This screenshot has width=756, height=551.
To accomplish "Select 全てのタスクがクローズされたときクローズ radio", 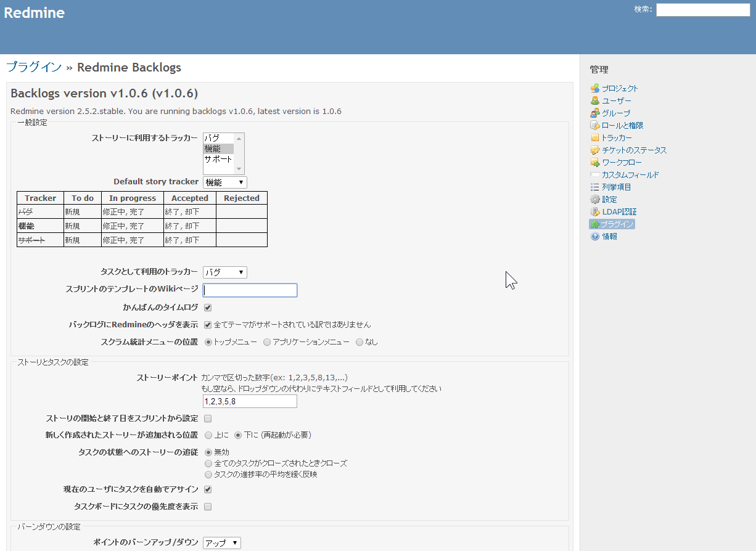I will click(208, 463).
